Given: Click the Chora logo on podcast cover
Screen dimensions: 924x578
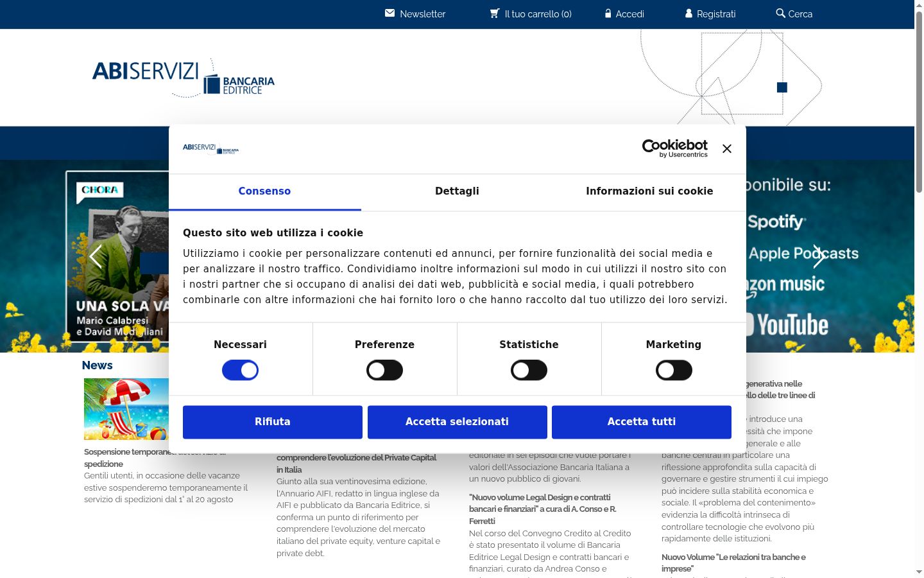Looking at the screenshot, I should click(x=99, y=190).
